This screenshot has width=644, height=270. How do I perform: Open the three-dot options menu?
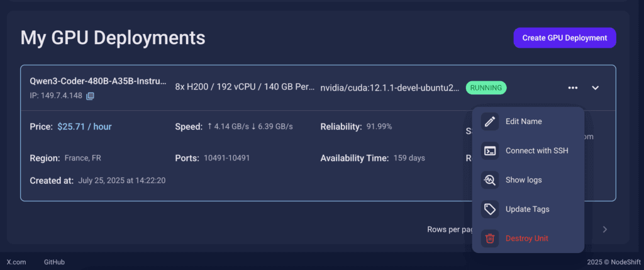pos(572,87)
